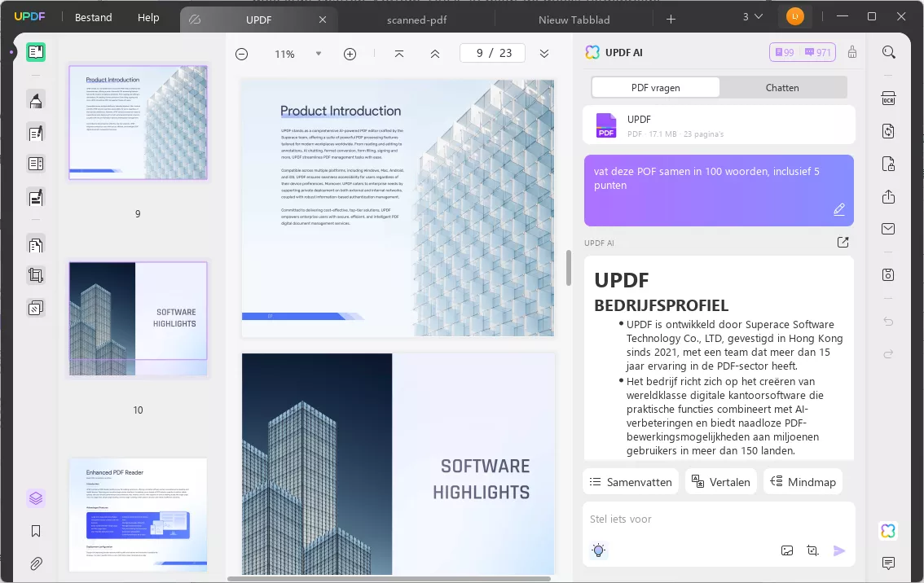Image resolution: width=924 pixels, height=583 pixels.
Task: Jump to first page arrow
Action: (x=399, y=54)
